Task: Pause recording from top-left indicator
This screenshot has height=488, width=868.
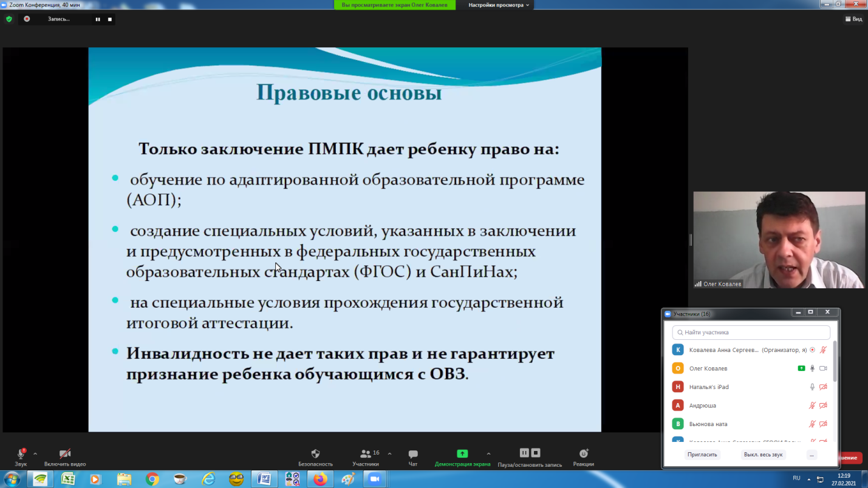Action: 97,19
